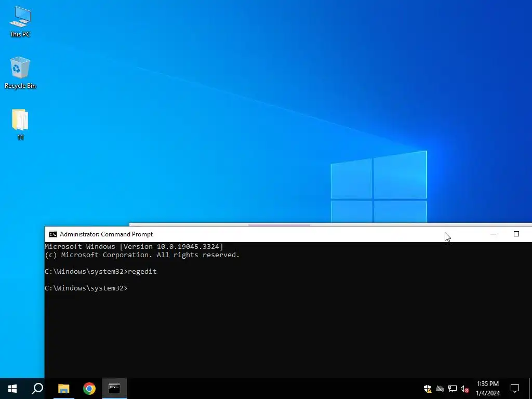
Task: Select the Recycle Bin desktop icon
Action: [20, 73]
